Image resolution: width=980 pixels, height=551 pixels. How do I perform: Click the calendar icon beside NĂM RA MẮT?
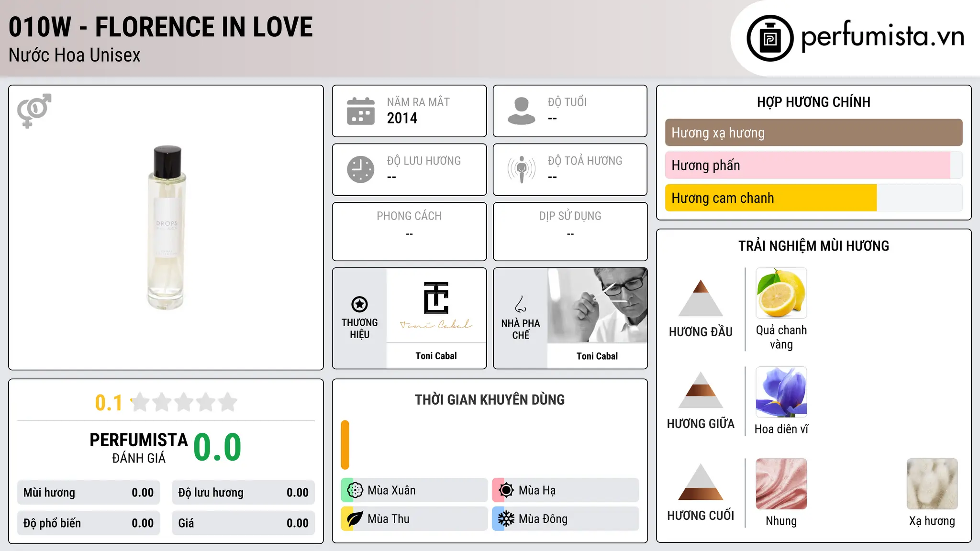point(361,111)
